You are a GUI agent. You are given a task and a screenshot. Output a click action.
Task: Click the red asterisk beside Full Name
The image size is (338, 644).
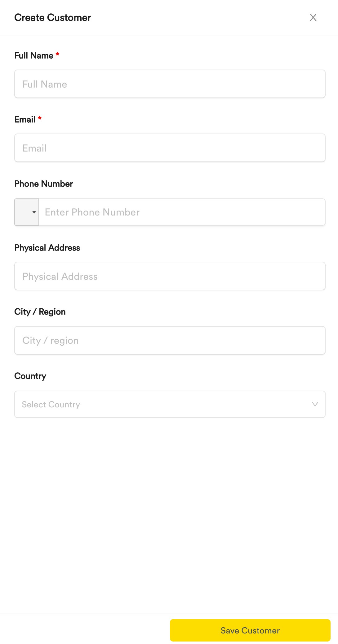tap(57, 55)
